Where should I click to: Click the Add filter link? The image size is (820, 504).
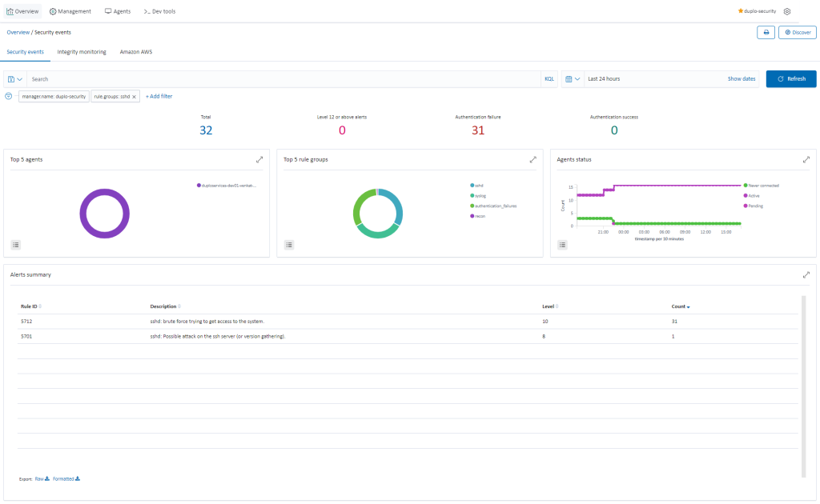tap(159, 96)
